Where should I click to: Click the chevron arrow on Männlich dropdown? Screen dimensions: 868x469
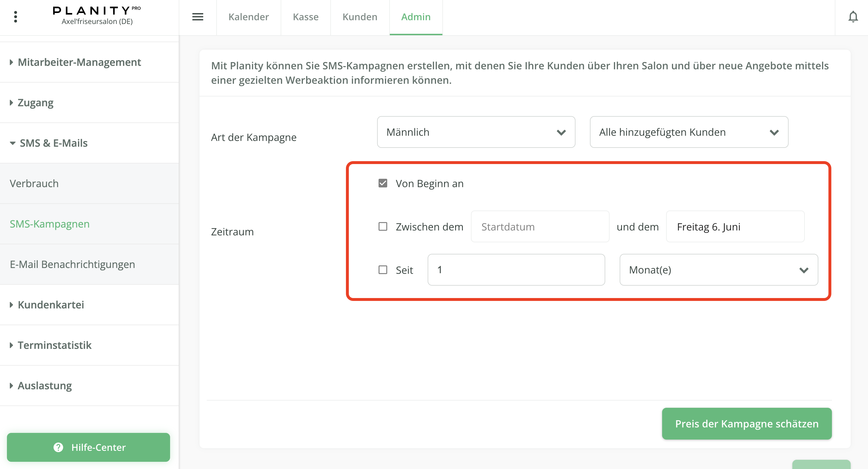click(x=561, y=132)
